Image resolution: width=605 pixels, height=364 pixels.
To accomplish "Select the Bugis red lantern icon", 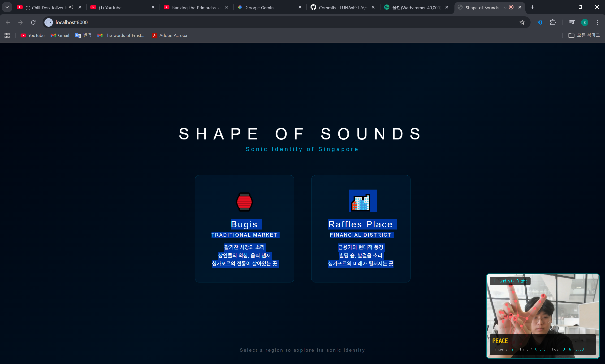I will (244, 202).
